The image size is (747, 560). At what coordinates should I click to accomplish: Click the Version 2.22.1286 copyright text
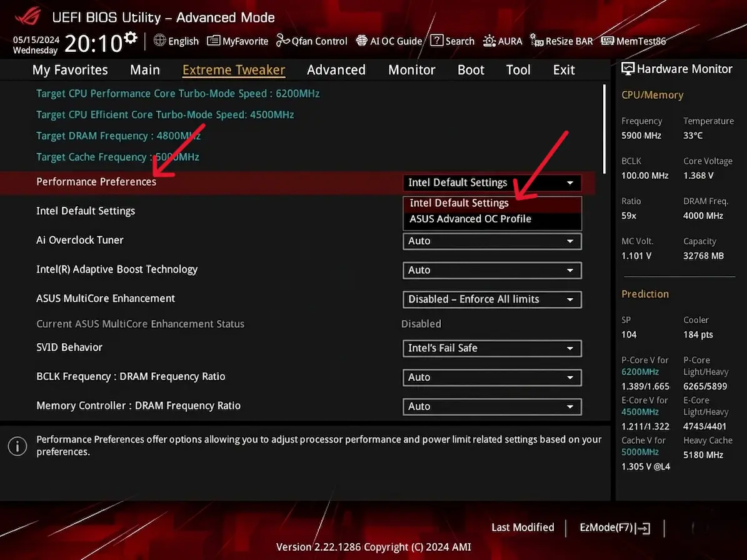(x=374, y=547)
